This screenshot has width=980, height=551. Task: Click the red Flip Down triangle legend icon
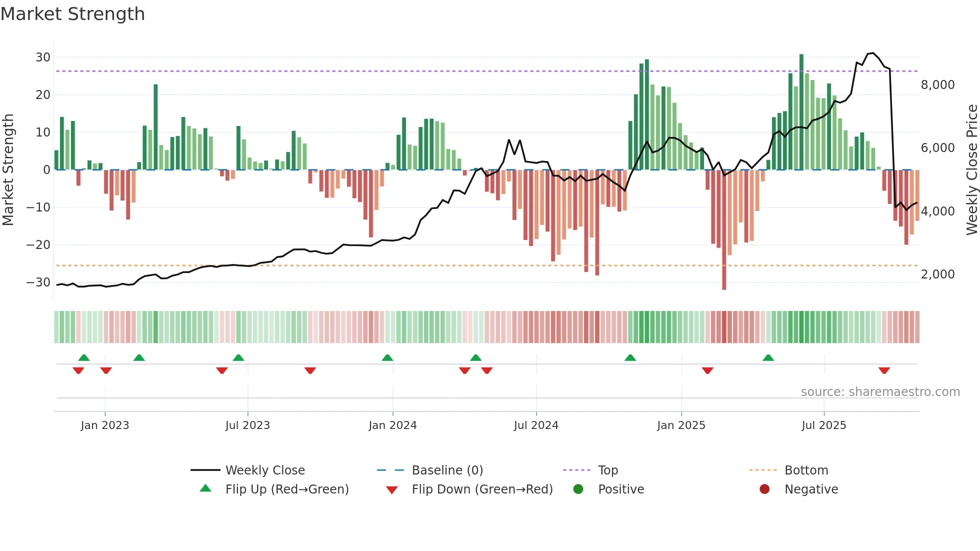tap(392, 490)
